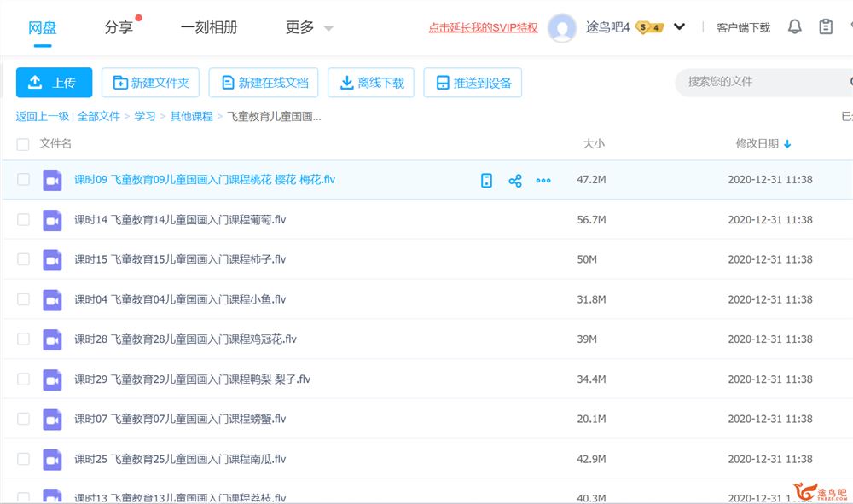Select checkbox for 课时28 鸡冠花.flv
This screenshot has height=504, width=853.
pyautogui.click(x=23, y=339)
